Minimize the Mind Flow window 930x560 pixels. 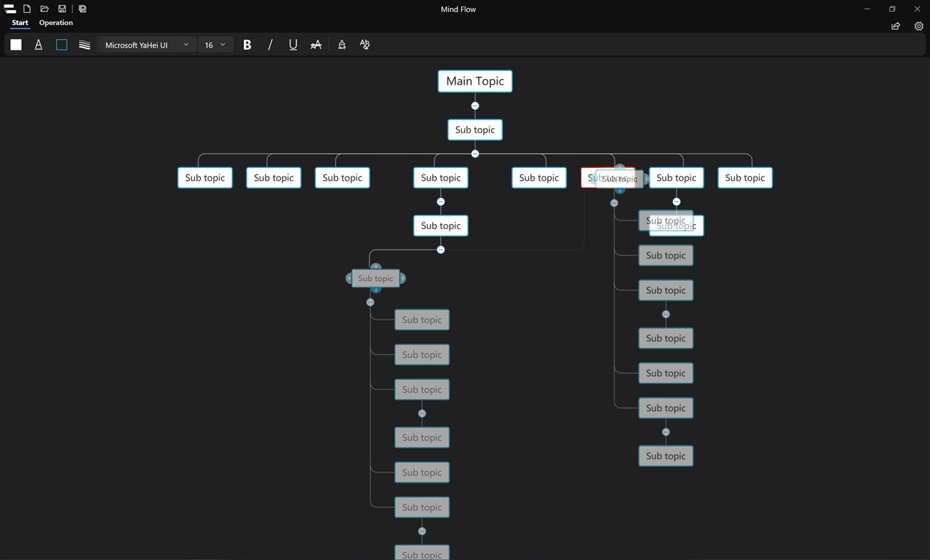click(x=867, y=9)
